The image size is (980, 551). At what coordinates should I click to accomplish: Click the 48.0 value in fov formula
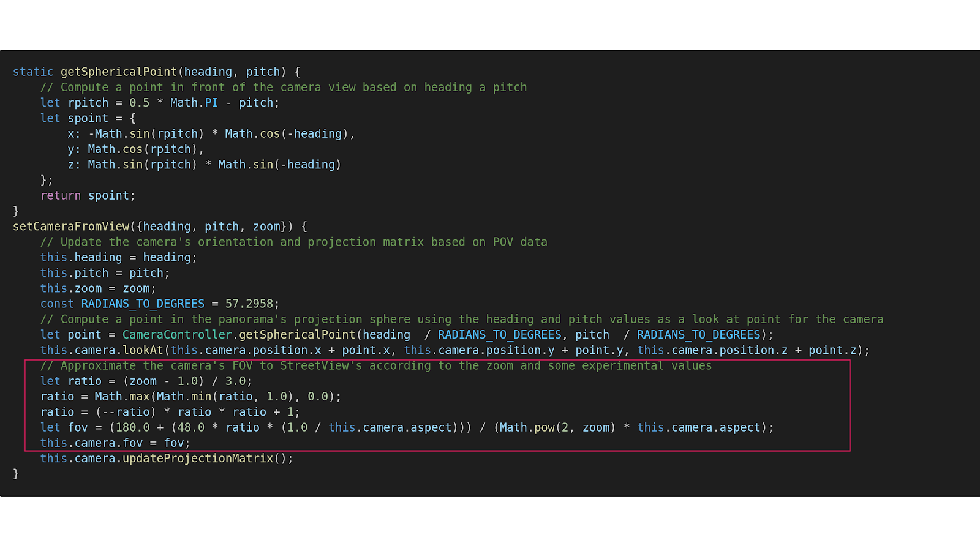click(x=190, y=427)
